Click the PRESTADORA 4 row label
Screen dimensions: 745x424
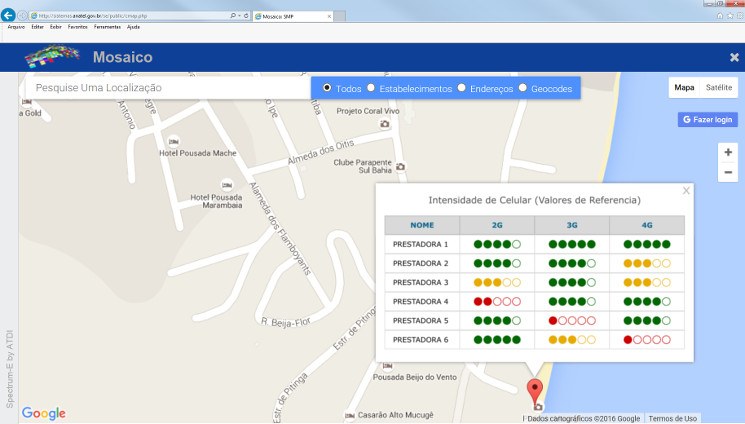click(420, 301)
